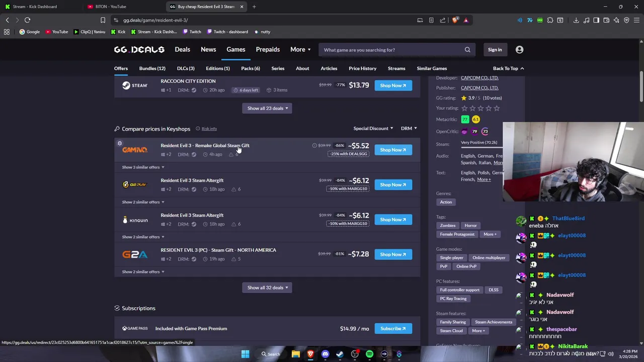The image size is (644, 362).
Task: Switch to the BITON - YouTube browser tab
Action: 111,7
